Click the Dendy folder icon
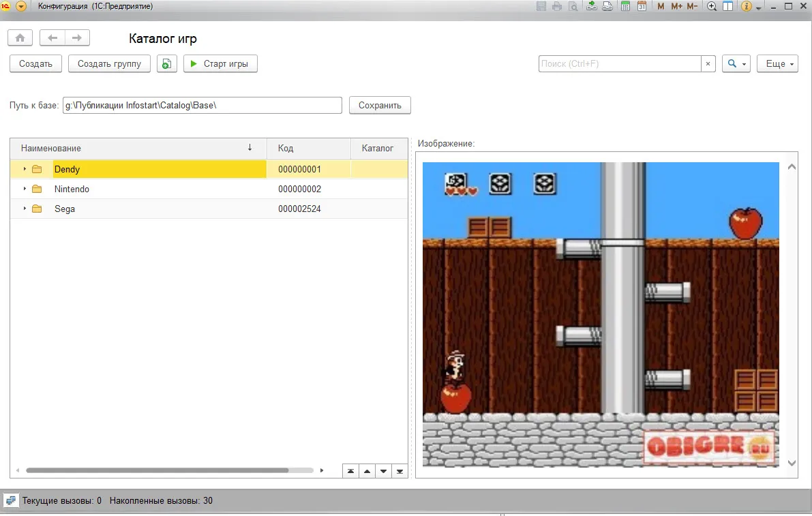Image resolution: width=812 pixels, height=516 pixels. [x=37, y=169]
